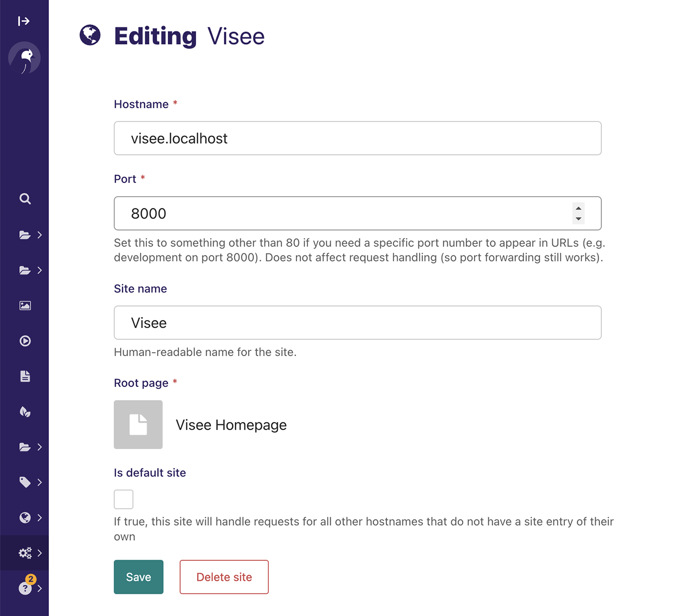
Task: Select the Taxonomies tag icon
Action: click(x=24, y=482)
